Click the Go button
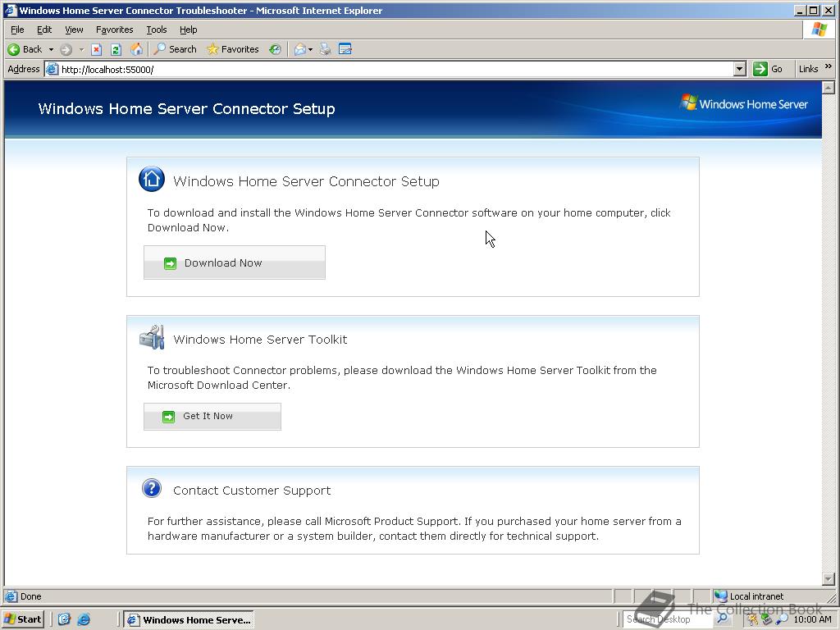The width and height of the screenshot is (840, 630). coord(768,69)
